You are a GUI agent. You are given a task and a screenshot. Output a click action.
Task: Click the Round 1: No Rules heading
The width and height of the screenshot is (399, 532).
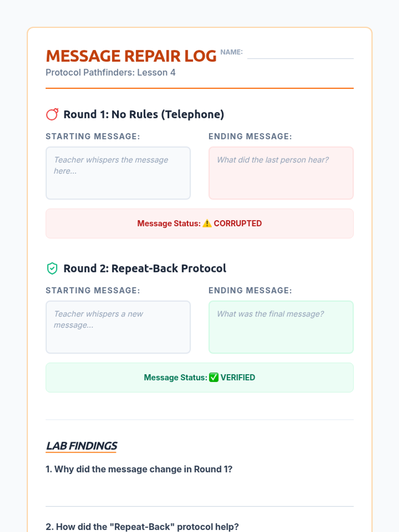point(144,114)
